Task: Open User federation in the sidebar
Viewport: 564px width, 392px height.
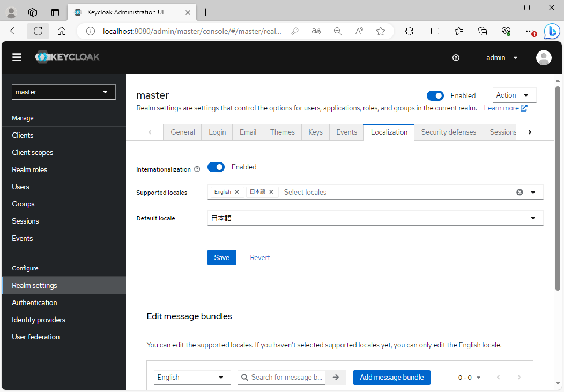Action: coord(64,337)
